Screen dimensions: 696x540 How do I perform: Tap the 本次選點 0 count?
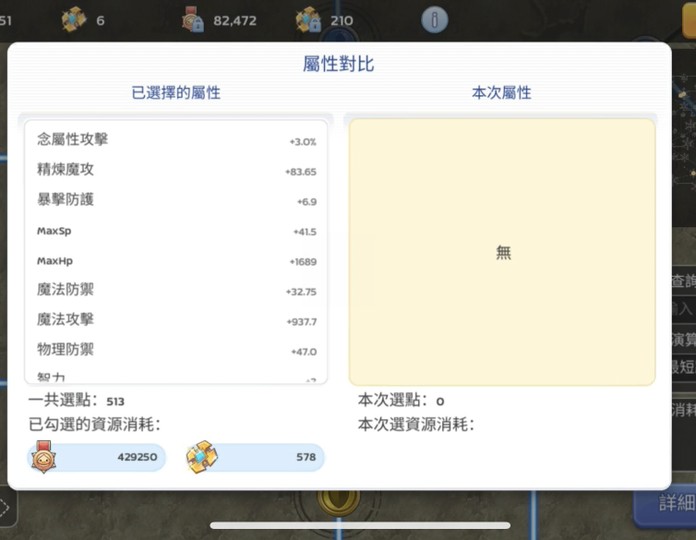[401, 400]
